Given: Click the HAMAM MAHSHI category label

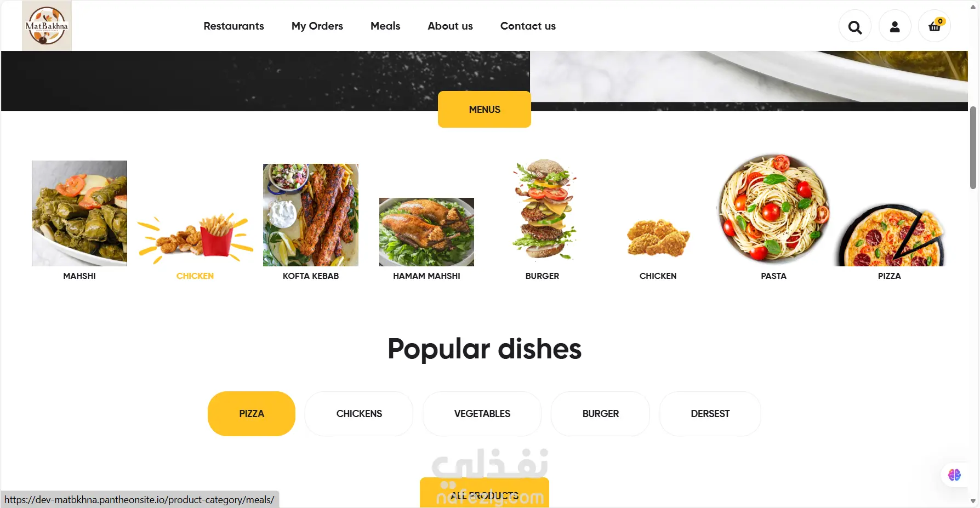Looking at the screenshot, I should pos(426,276).
